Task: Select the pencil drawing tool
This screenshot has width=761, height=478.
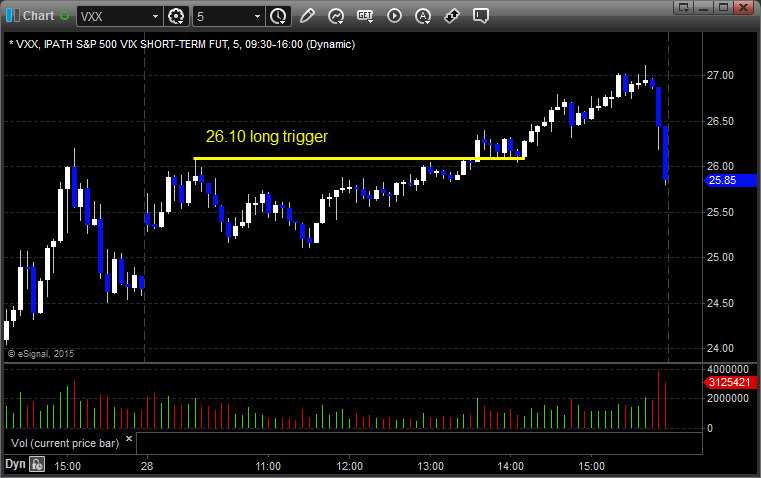Action: coord(307,16)
